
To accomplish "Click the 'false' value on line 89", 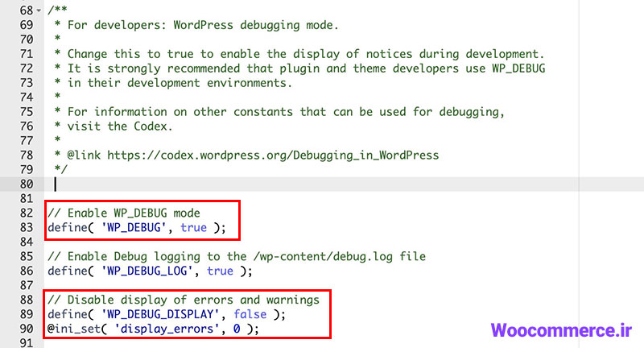I will pos(250,314).
